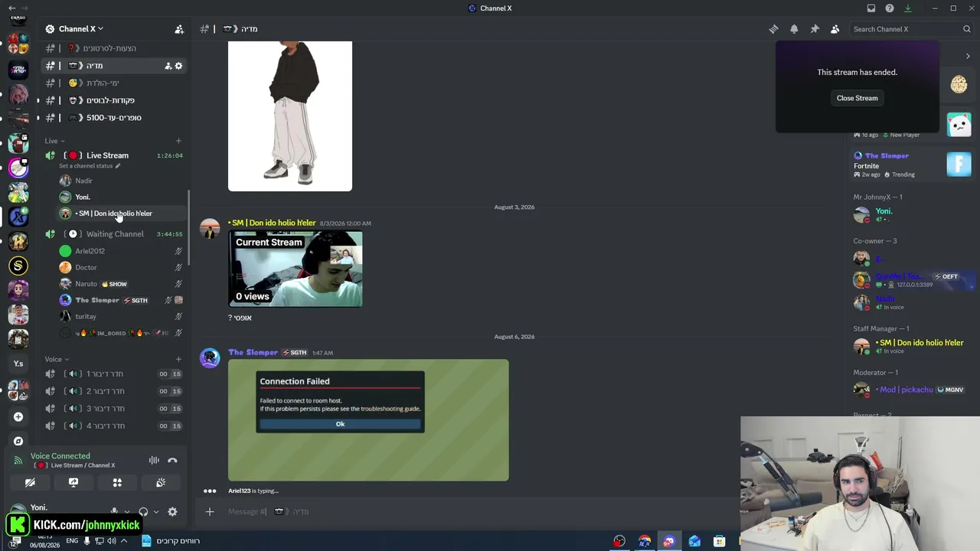Toggle microphone mute in user panel
The height and width of the screenshot is (551, 980).
[x=114, y=511]
